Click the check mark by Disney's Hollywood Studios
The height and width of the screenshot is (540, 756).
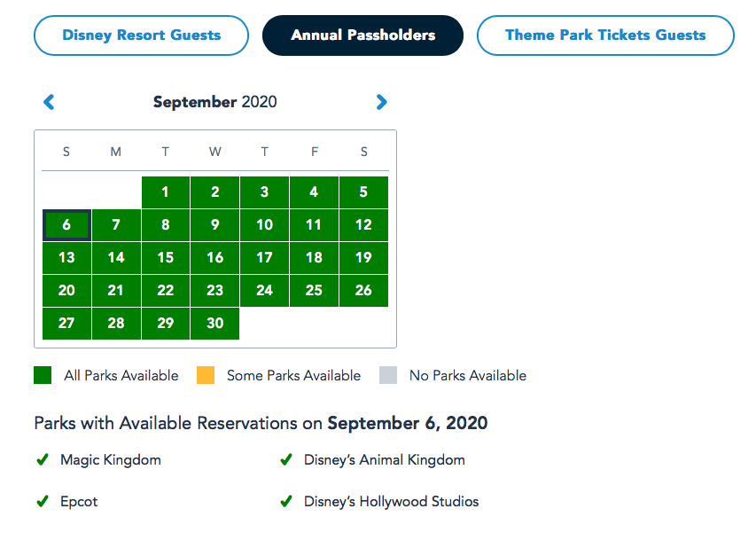[286, 502]
